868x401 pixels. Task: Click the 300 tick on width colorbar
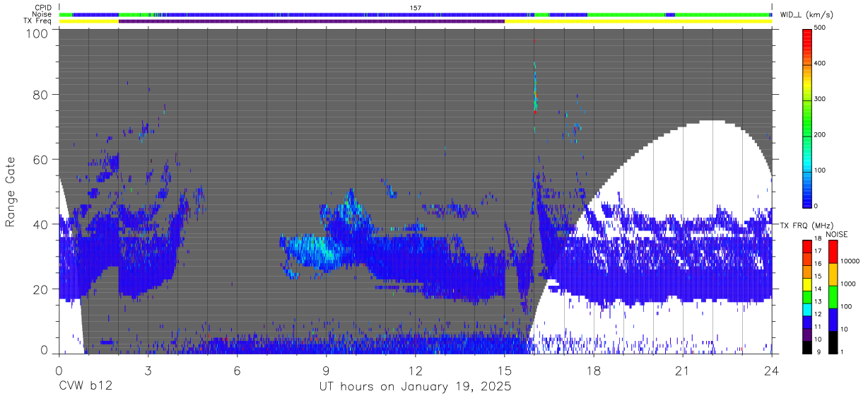point(820,99)
